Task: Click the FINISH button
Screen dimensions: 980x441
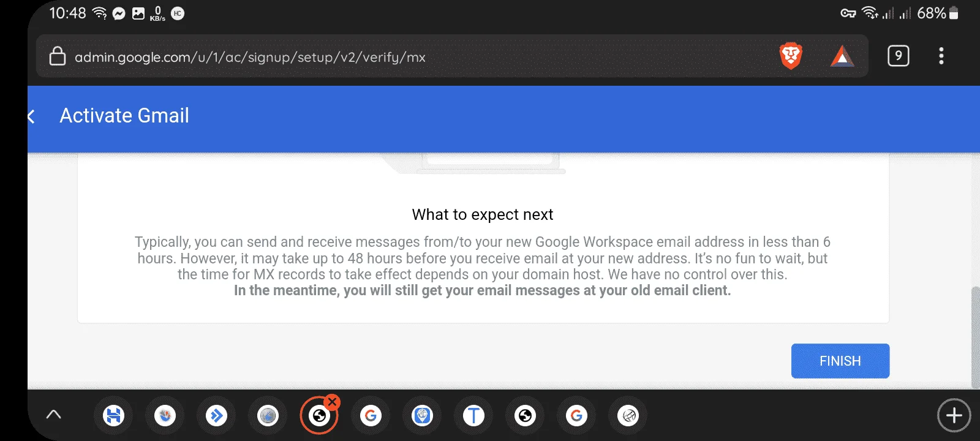Action: coord(840,361)
